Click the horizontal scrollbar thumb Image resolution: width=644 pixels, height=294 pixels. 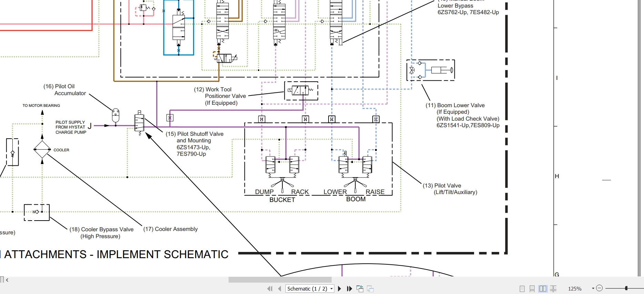(280, 280)
